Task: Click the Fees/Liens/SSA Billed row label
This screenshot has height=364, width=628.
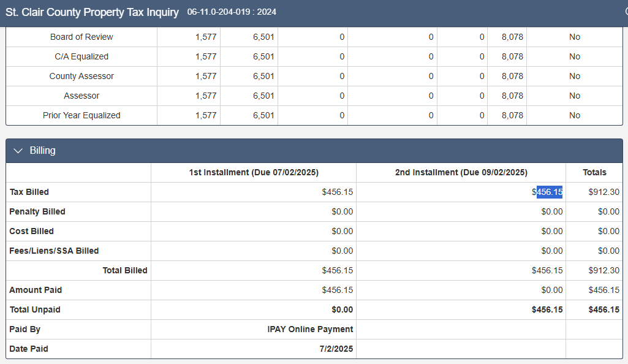Action: tap(54, 251)
